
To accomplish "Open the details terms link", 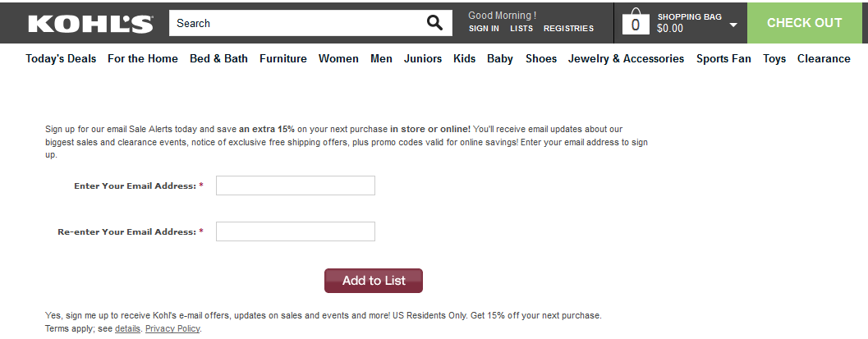I will click(127, 329).
